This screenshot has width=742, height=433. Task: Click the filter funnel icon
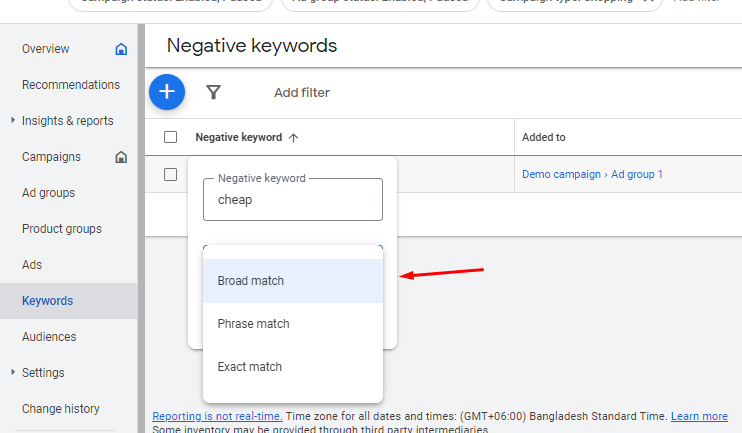pyautogui.click(x=213, y=92)
